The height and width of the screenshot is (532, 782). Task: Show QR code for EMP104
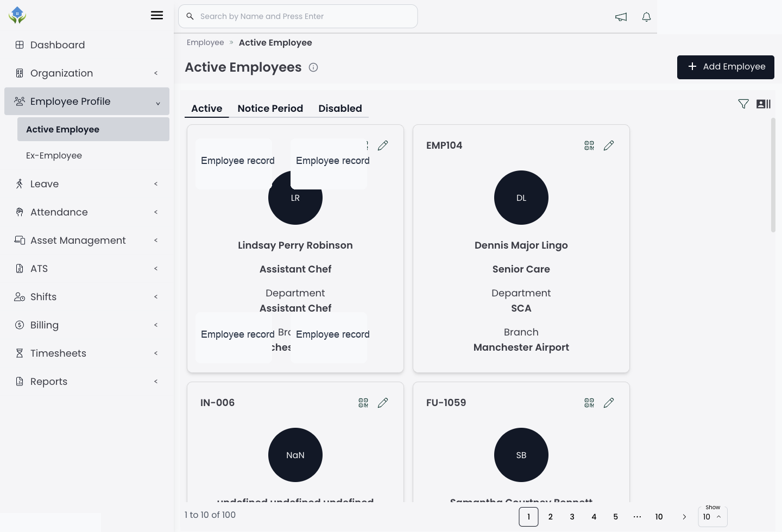(589, 145)
